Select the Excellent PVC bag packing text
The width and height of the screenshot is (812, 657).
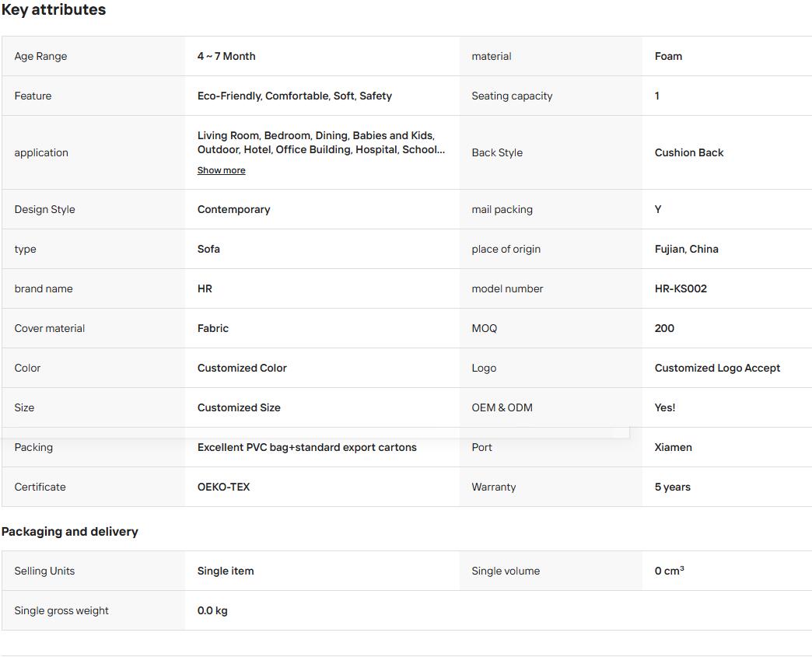[306, 447]
